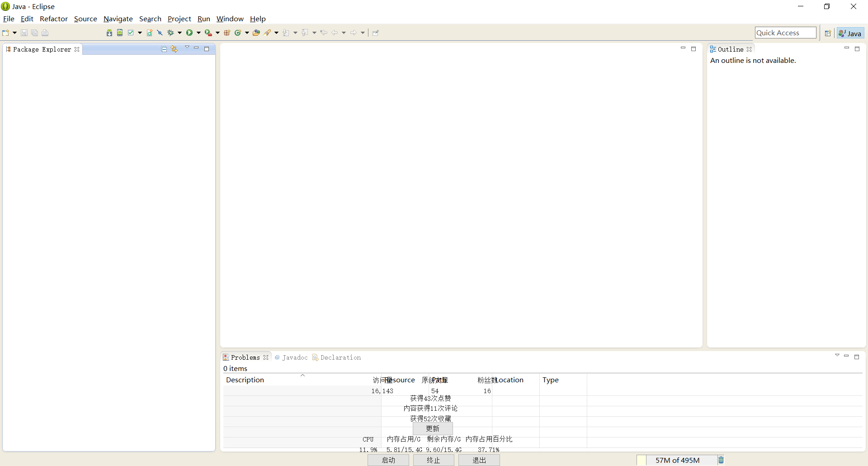Open the New wizard dropdown arrow
Screen dimensions: 868x466
tap(14, 33)
